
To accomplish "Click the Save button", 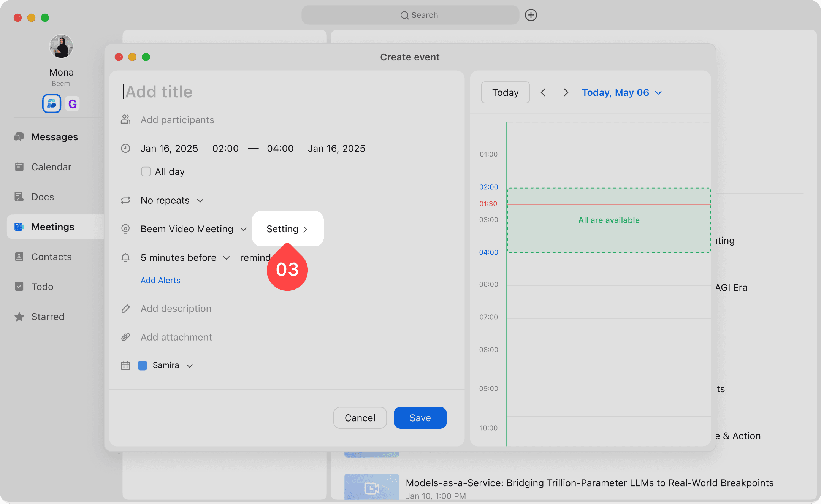I will coord(420,418).
